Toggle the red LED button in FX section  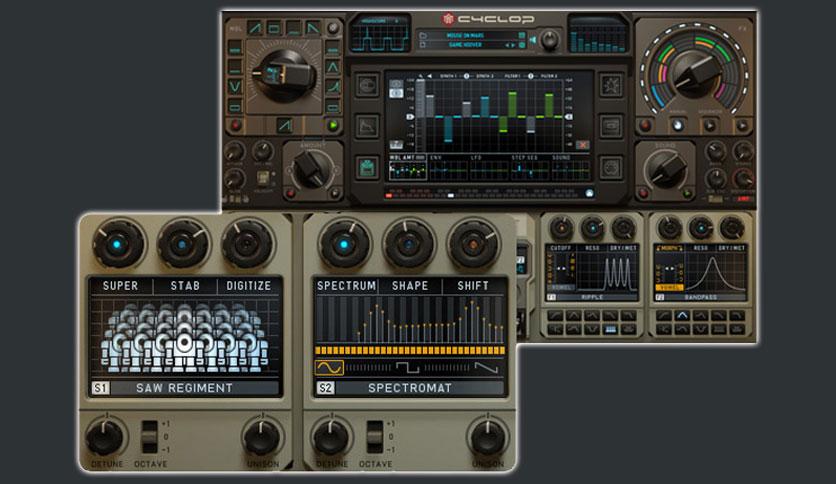tap(646, 126)
